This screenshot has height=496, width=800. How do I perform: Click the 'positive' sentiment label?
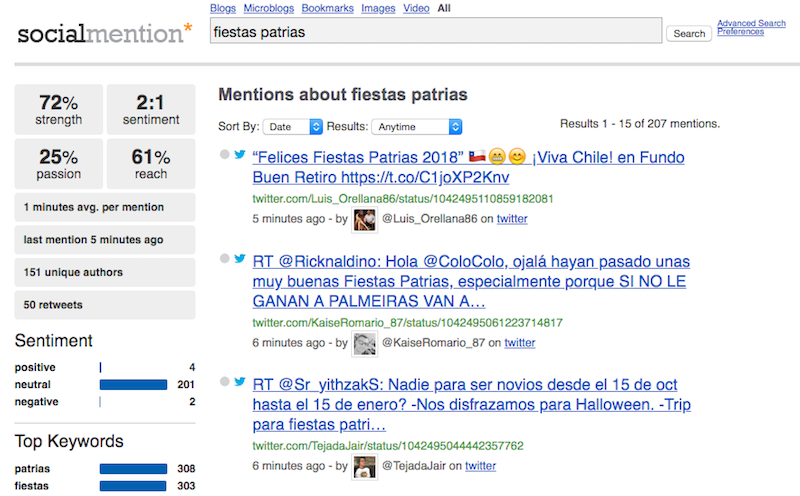pyautogui.click(x=35, y=367)
